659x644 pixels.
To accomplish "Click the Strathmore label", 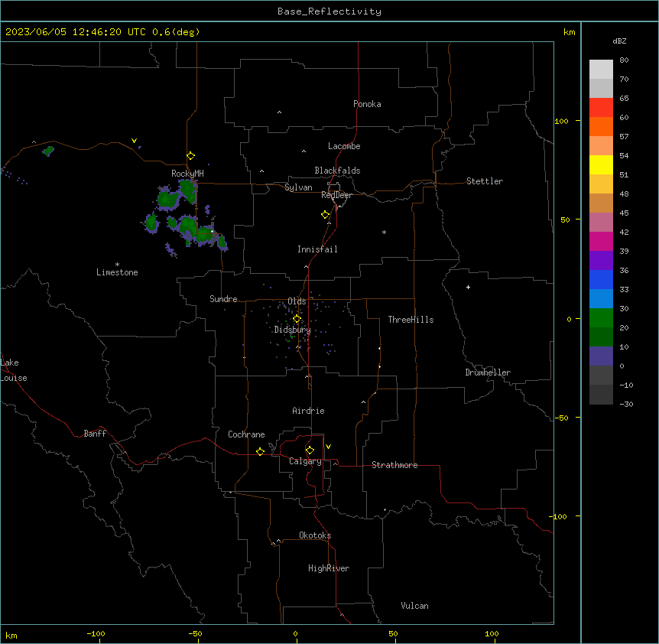I will 394,465.
